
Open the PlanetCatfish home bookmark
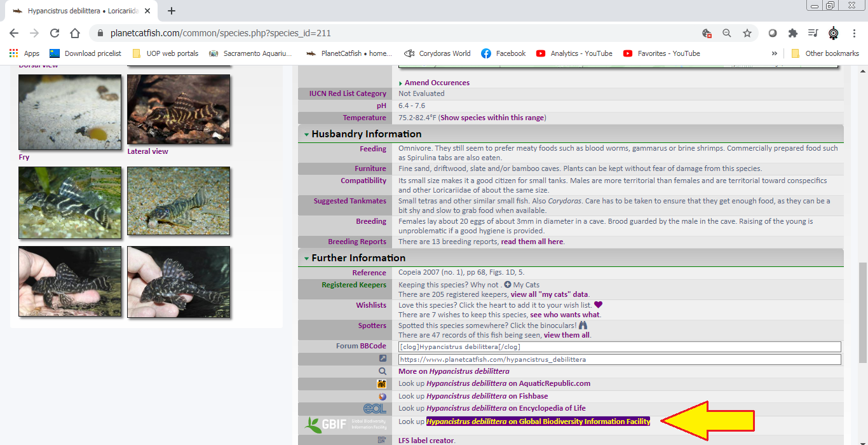pyautogui.click(x=349, y=53)
